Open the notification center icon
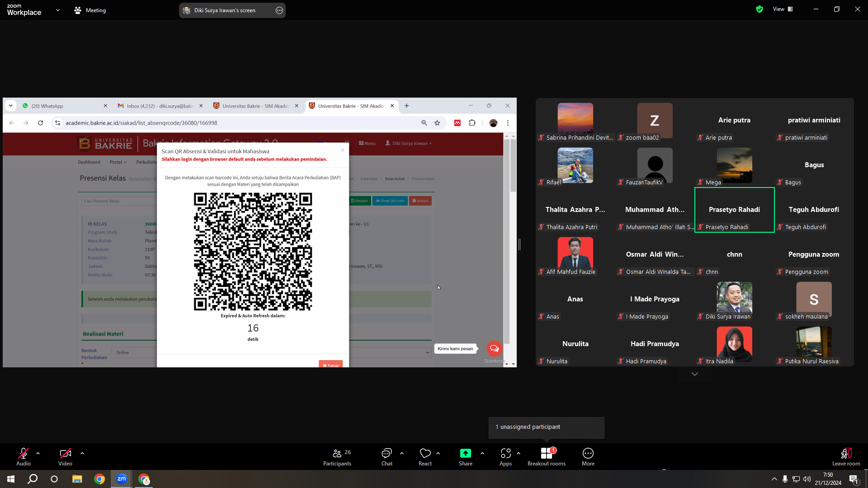 coord(854,479)
